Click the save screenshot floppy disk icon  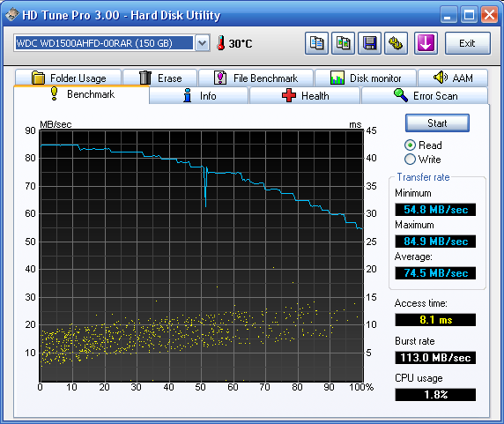(x=369, y=43)
